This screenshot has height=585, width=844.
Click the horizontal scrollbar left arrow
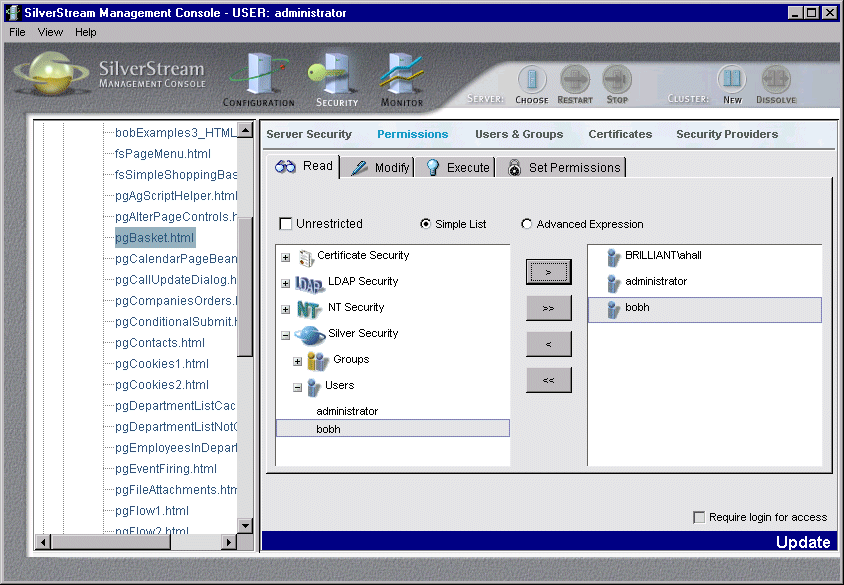43,542
